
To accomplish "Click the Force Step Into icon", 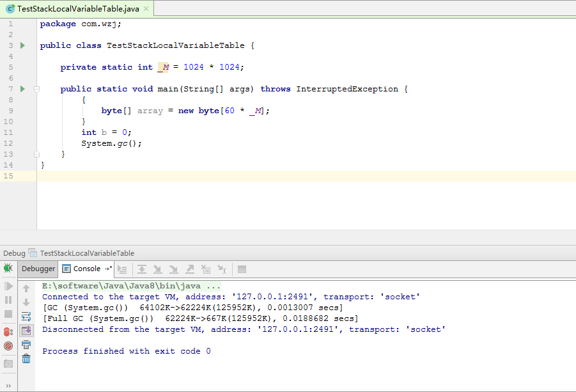I will coord(173,270).
